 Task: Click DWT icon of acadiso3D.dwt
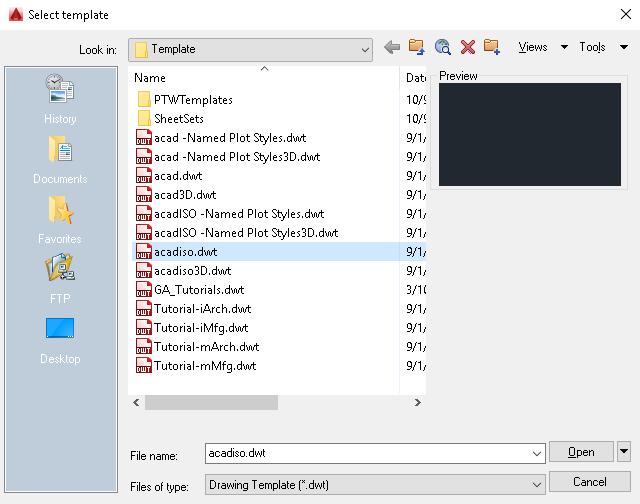coord(144,271)
